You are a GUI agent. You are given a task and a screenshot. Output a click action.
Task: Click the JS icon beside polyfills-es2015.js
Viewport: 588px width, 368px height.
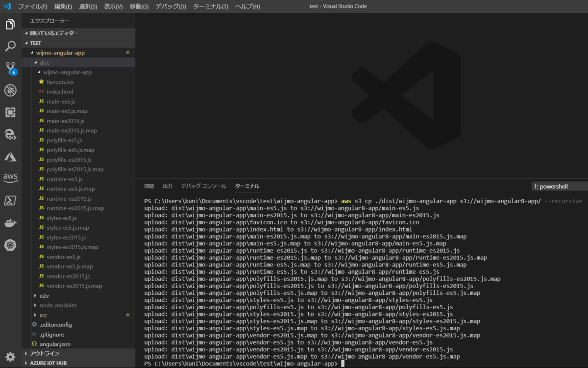[42, 160]
